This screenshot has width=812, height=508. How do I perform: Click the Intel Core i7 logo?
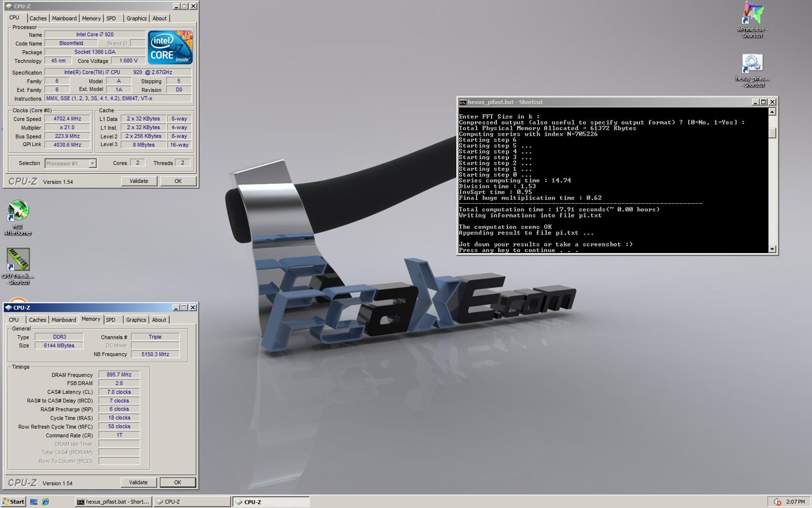point(170,47)
